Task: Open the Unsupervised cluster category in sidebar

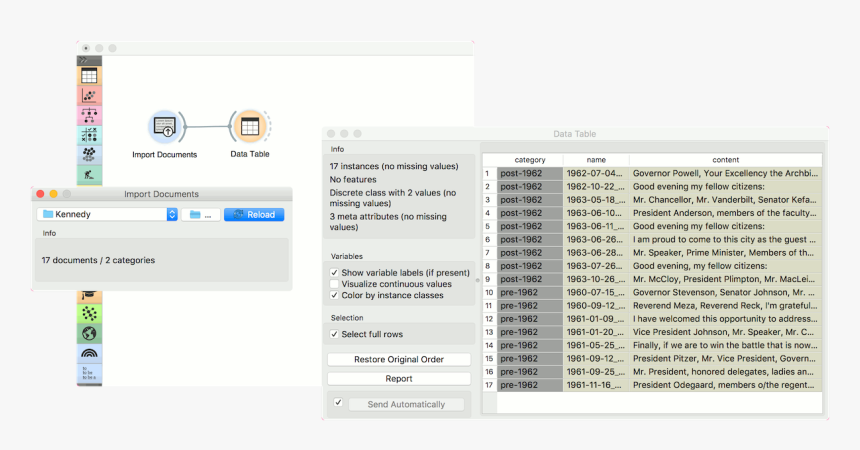Action: 89,155
